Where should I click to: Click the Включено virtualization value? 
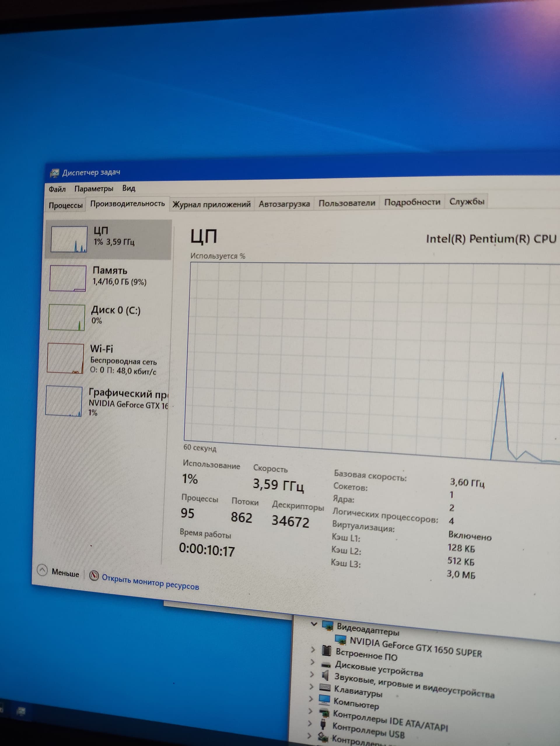pos(470,536)
